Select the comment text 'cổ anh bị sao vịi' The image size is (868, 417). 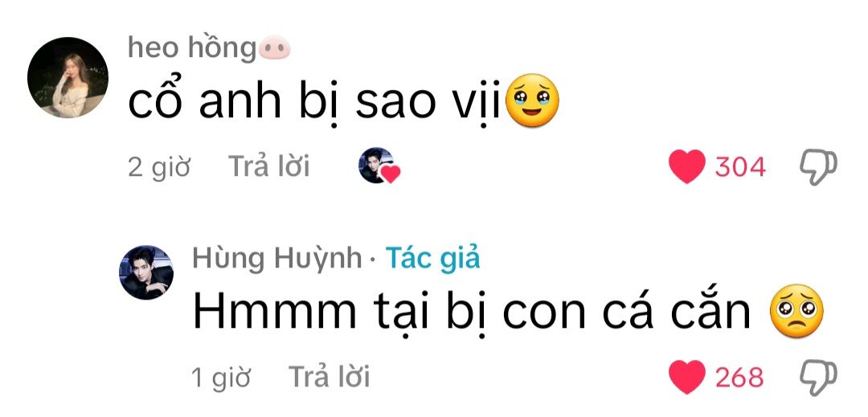tap(314, 102)
